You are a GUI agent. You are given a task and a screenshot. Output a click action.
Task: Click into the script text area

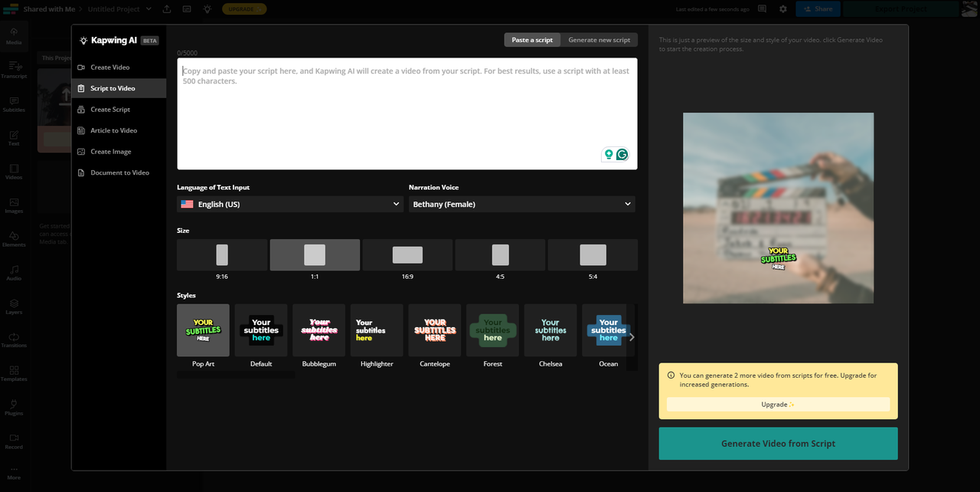click(407, 113)
